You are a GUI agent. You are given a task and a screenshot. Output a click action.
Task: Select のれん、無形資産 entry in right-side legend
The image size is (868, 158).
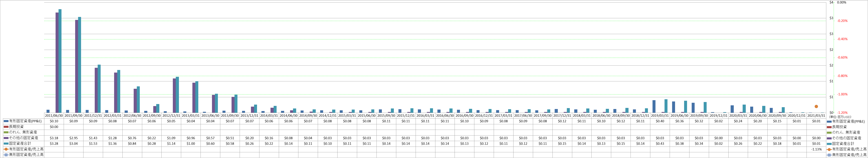[843, 132]
